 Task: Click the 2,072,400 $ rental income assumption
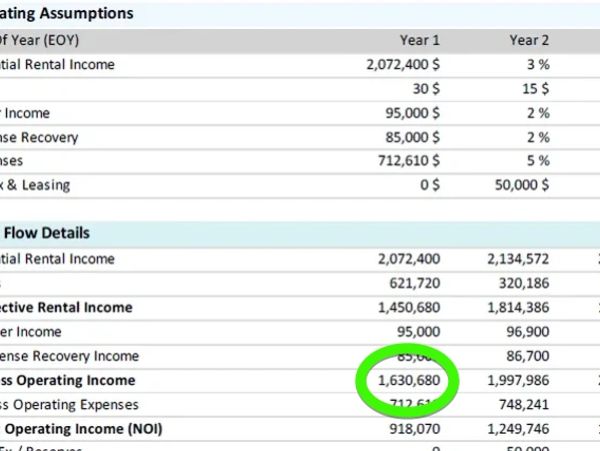(x=403, y=65)
